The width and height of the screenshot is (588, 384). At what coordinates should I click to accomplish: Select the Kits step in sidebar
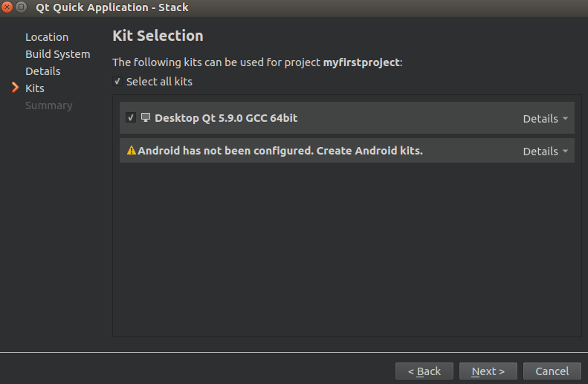(35, 88)
